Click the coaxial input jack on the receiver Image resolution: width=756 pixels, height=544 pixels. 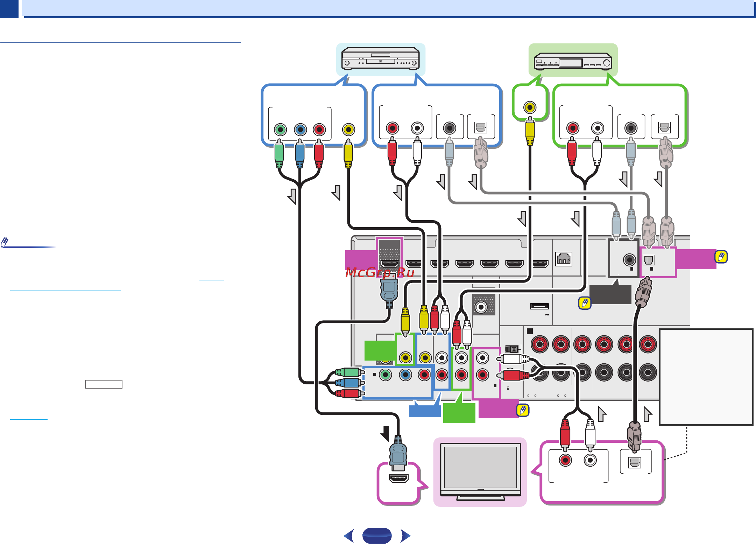pos(630,260)
